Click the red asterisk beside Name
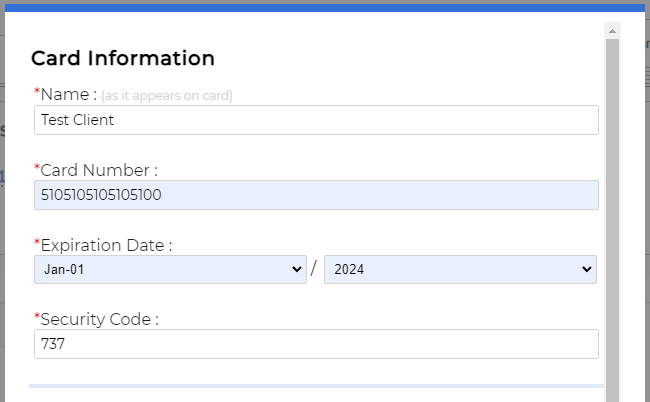Viewport: 650px width, 402px height. click(37, 92)
